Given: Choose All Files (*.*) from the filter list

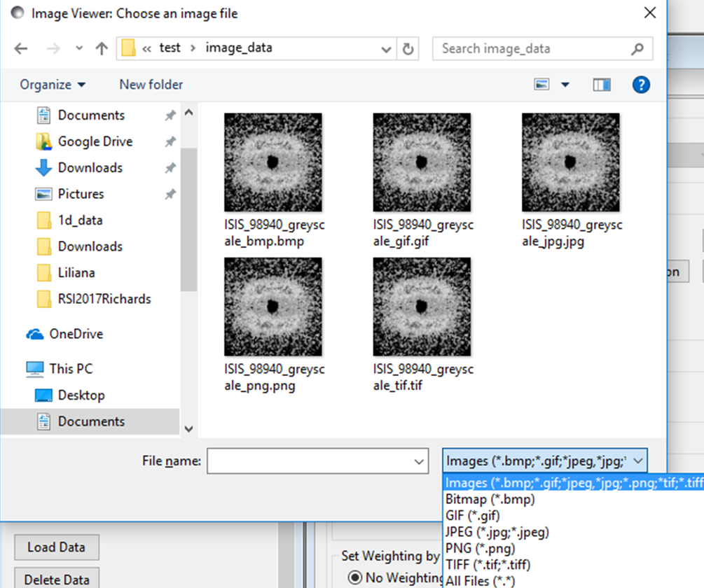Looking at the screenshot, I should point(481,581).
